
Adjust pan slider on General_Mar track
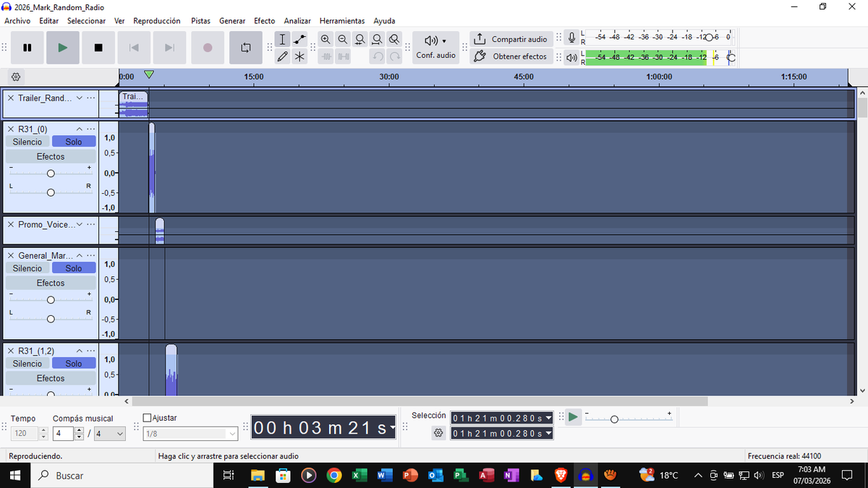coord(51,319)
